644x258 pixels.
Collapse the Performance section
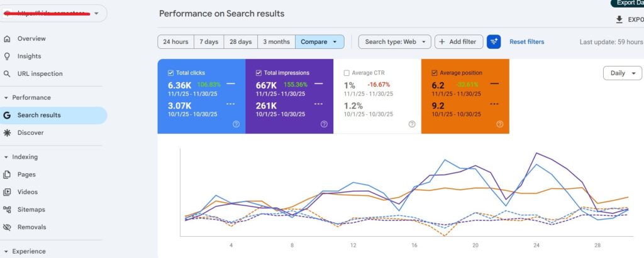6,98
